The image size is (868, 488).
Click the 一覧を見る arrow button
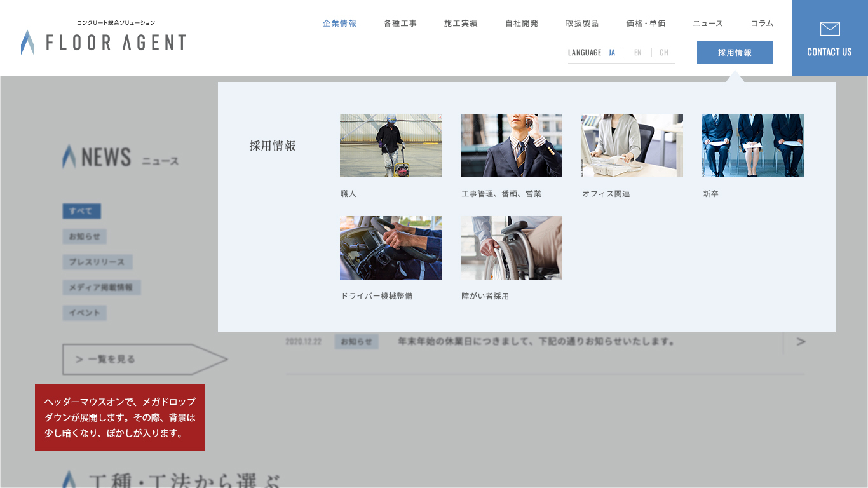(144, 360)
